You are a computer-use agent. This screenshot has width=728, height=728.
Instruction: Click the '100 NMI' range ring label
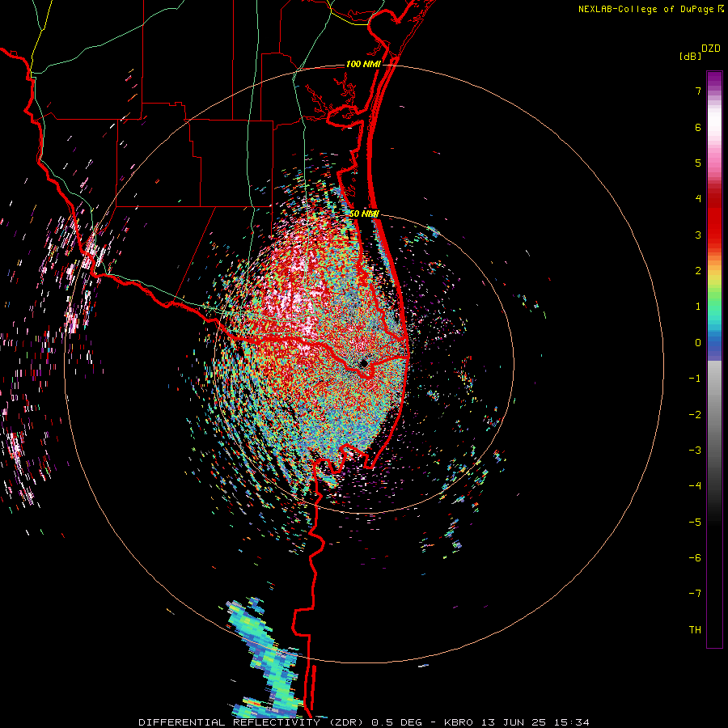(363, 64)
